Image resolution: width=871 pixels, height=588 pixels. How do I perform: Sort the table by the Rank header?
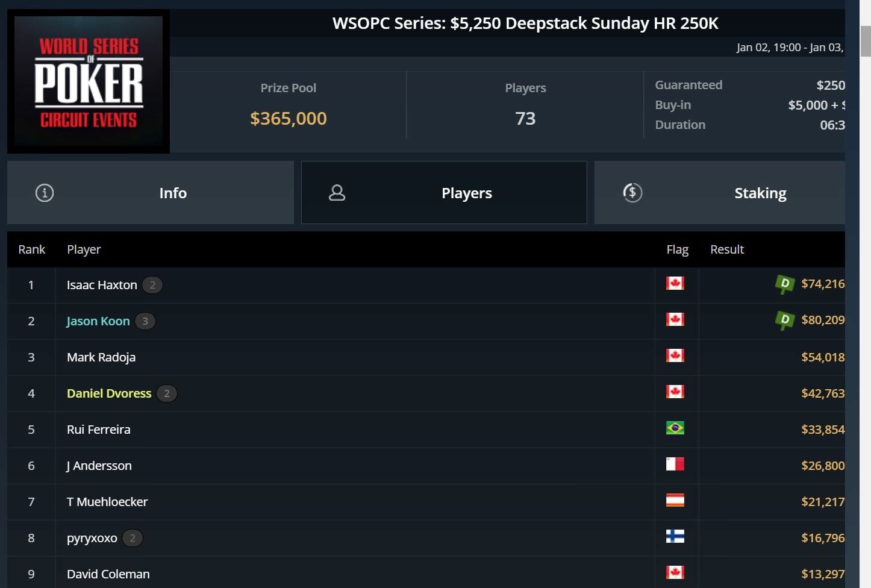pos(31,249)
